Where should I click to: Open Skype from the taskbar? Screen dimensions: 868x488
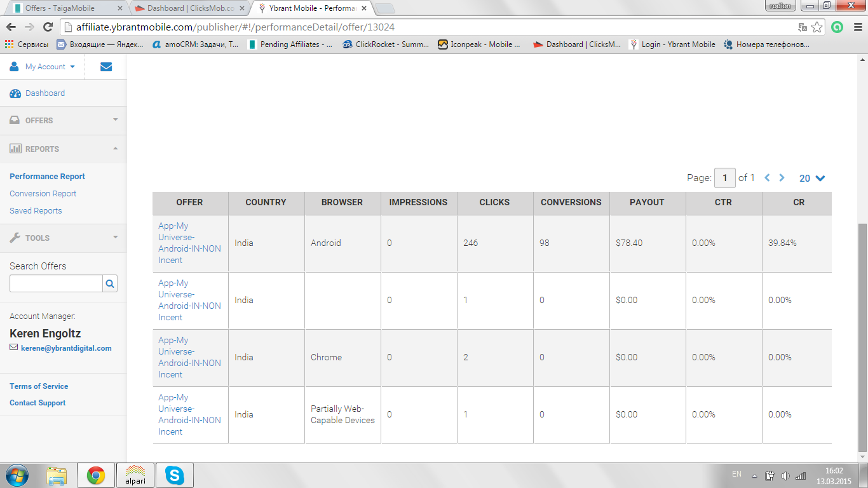point(175,475)
